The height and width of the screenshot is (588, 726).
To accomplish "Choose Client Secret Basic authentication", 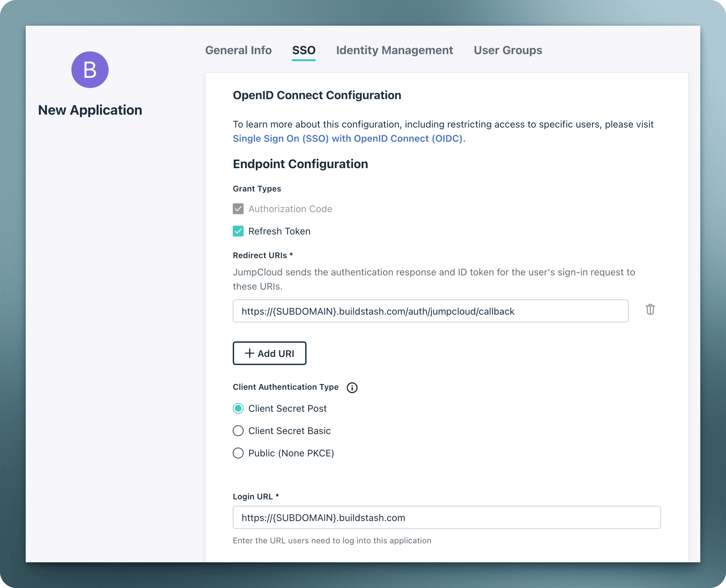I will (238, 430).
